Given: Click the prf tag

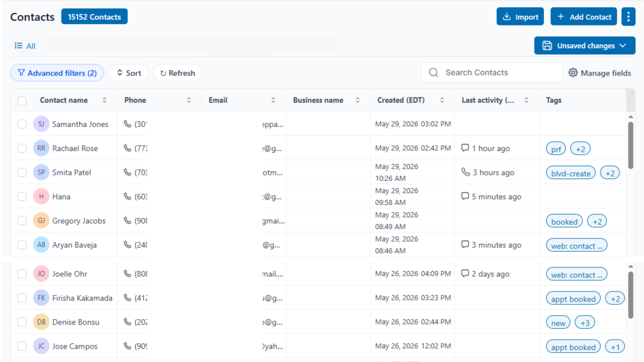Looking at the screenshot, I should [x=556, y=149].
